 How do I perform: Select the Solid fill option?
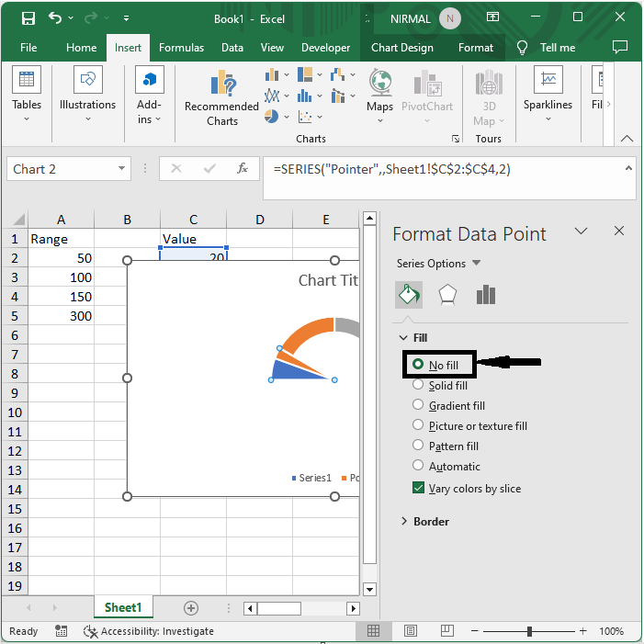[440, 385]
